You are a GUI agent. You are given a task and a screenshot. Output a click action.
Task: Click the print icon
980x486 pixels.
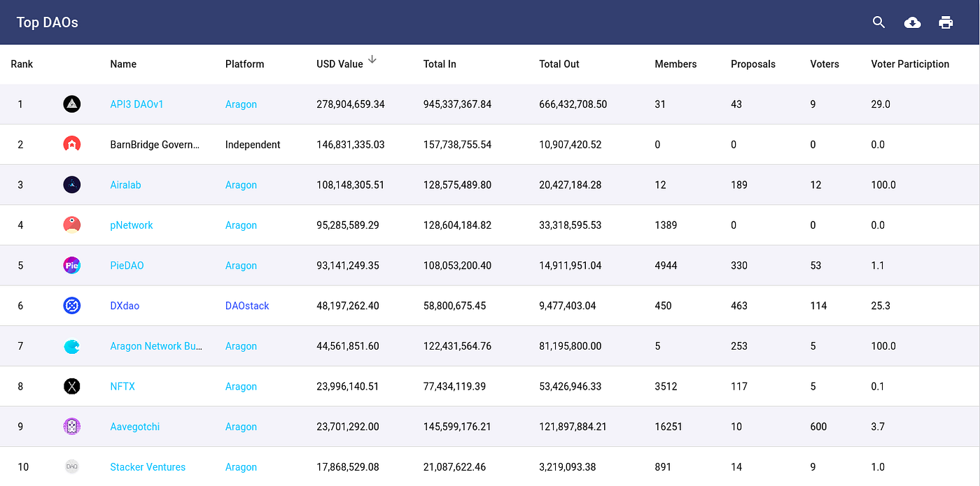[946, 22]
